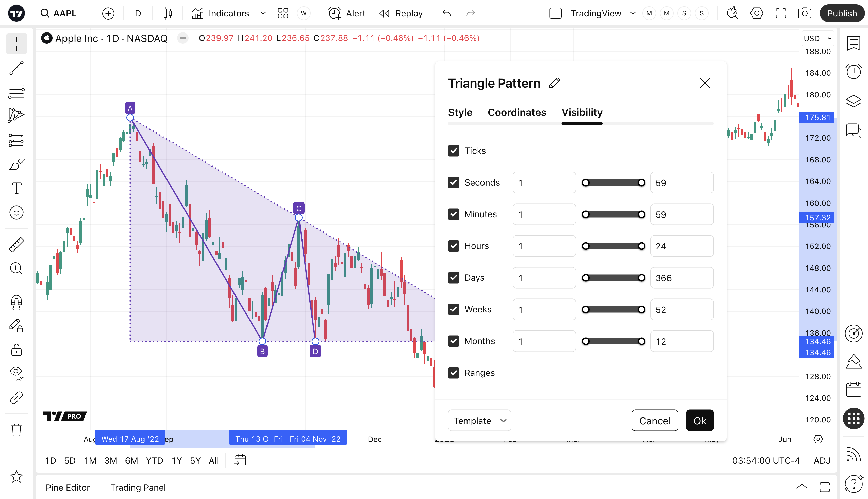Click the trash remove drawings icon
868x499 pixels.
click(x=16, y=430)
